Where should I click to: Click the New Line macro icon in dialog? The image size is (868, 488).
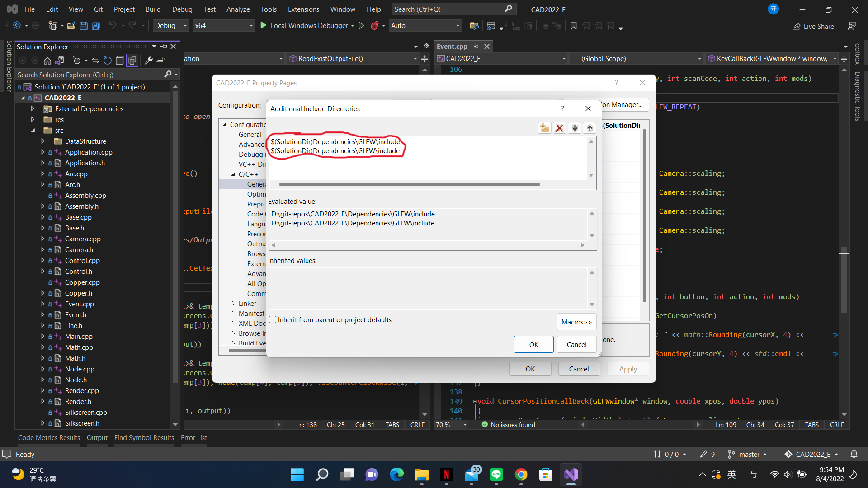click(x=544, y=128)
